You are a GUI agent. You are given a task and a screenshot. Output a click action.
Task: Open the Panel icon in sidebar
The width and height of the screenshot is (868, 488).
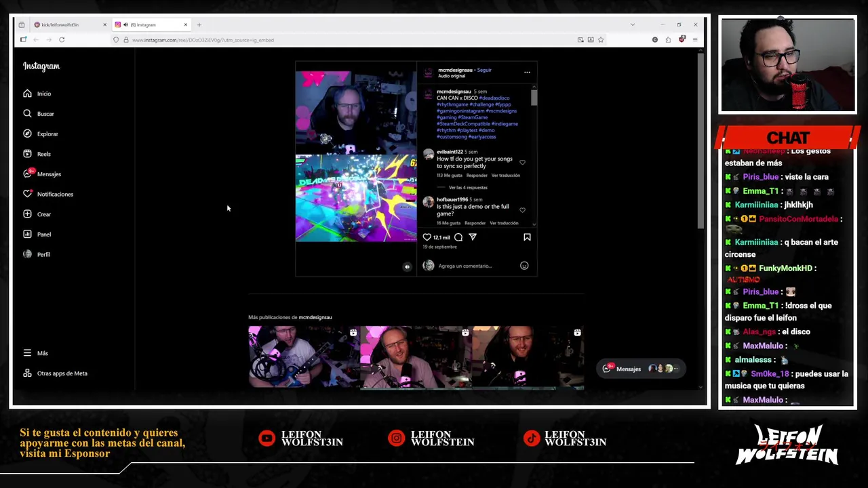27,234
